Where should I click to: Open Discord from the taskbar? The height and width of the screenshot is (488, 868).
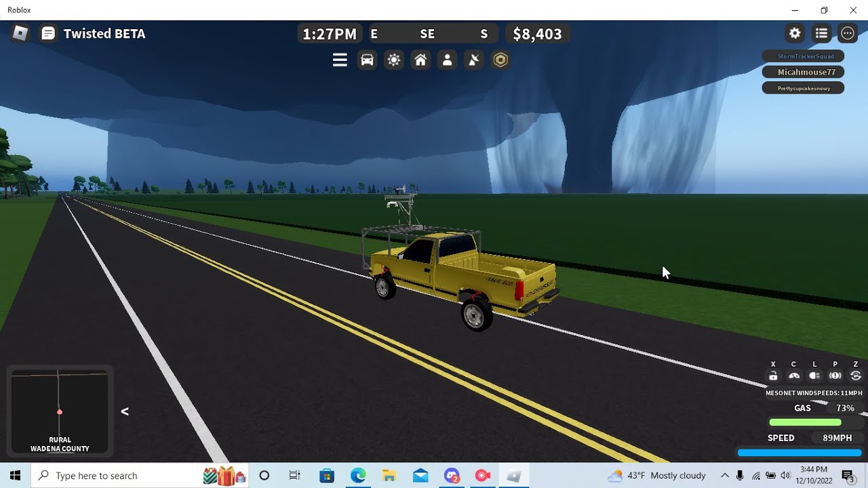[x=452, y=476]
